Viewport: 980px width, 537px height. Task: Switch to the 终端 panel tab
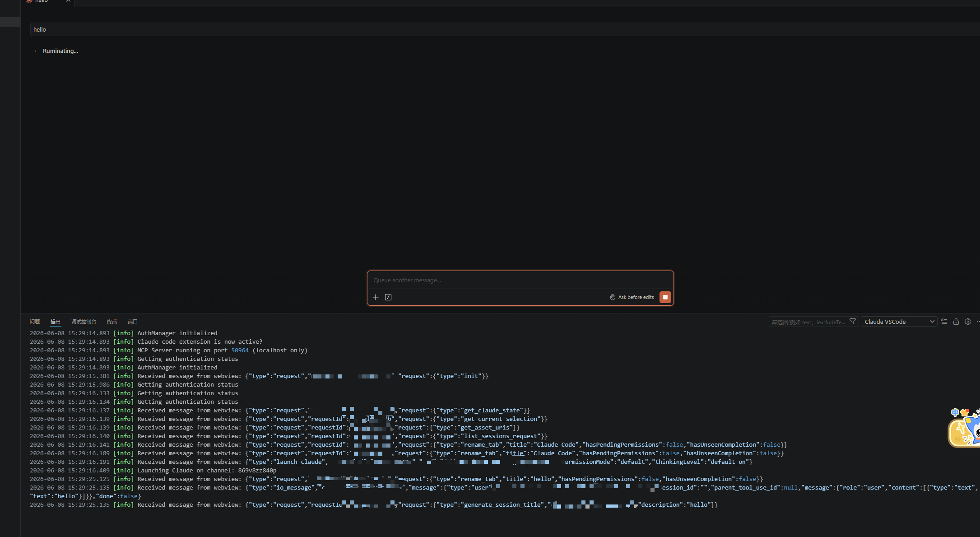click(x=112, y=322)
